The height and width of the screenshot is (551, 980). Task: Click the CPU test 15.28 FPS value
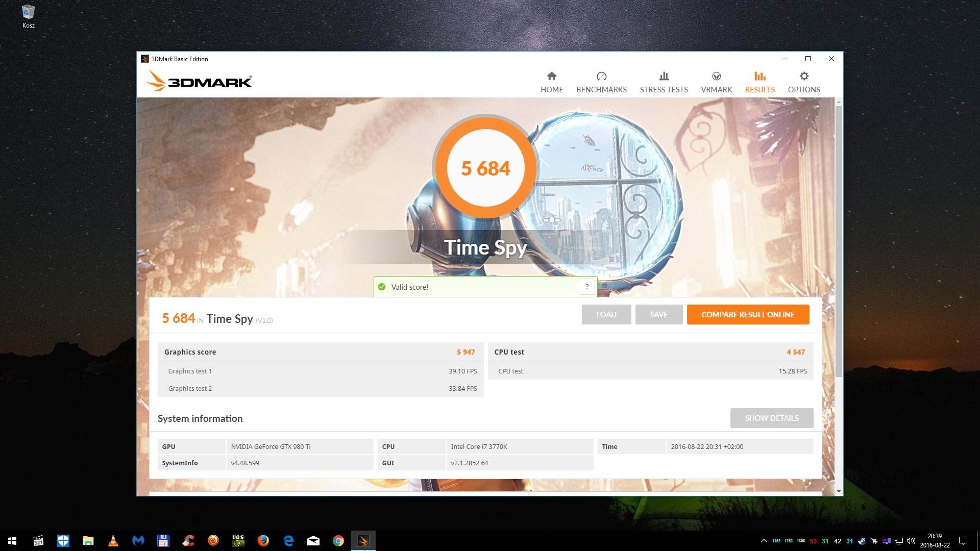tap(793, 371)
